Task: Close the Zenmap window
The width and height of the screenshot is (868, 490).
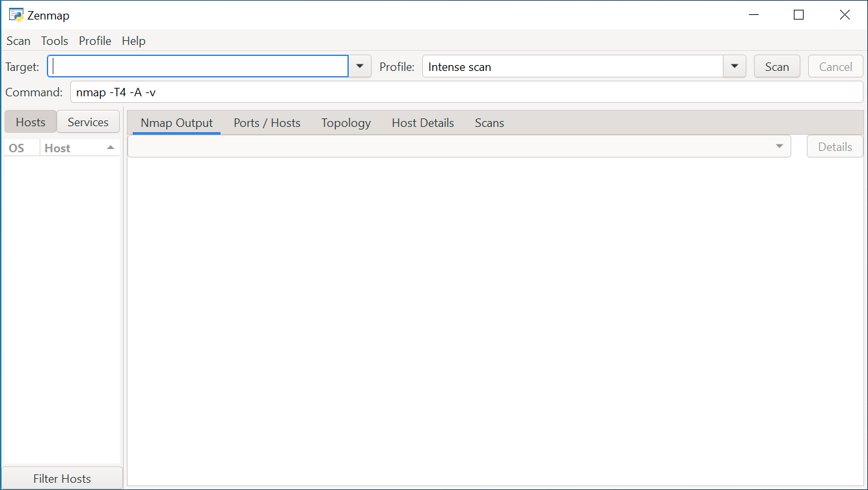Action: pos(845,15)
